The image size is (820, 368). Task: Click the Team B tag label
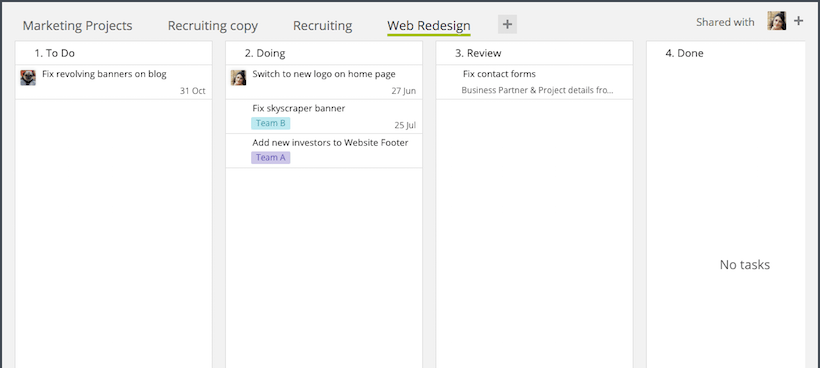270,123
